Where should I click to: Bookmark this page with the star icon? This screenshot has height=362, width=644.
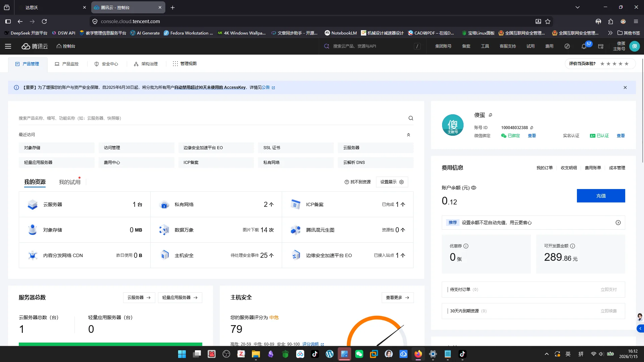(548, 21)
